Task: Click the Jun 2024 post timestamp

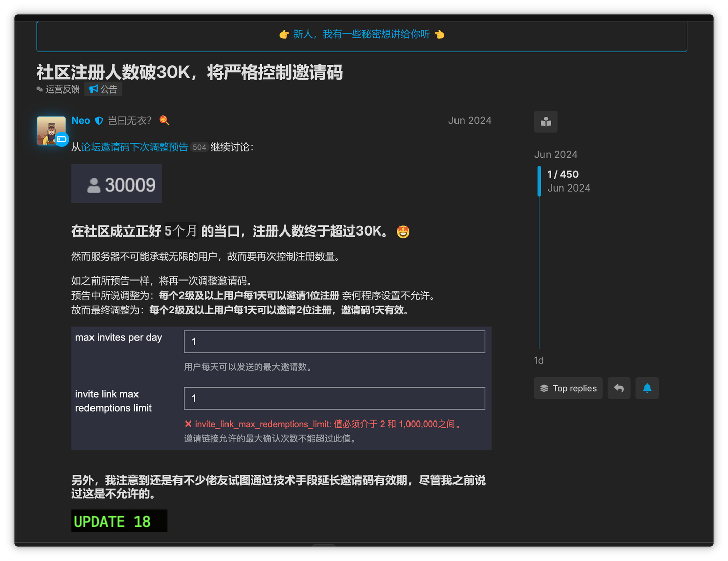Action: [x=469, y=120]
